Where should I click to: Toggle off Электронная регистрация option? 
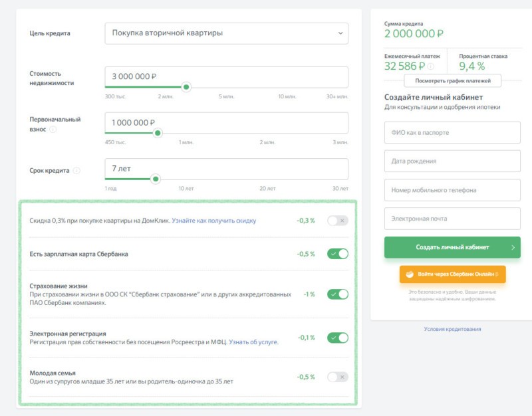coord(337,338)
